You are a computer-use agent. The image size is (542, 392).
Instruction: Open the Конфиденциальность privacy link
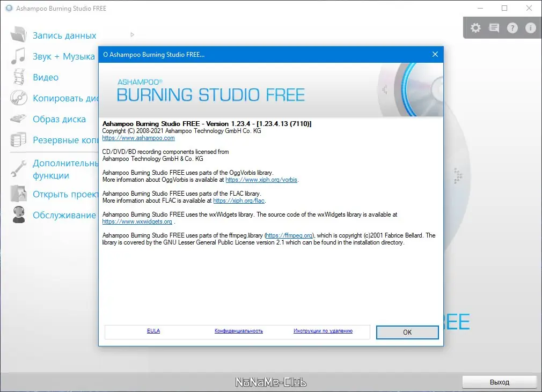(238, 330)
